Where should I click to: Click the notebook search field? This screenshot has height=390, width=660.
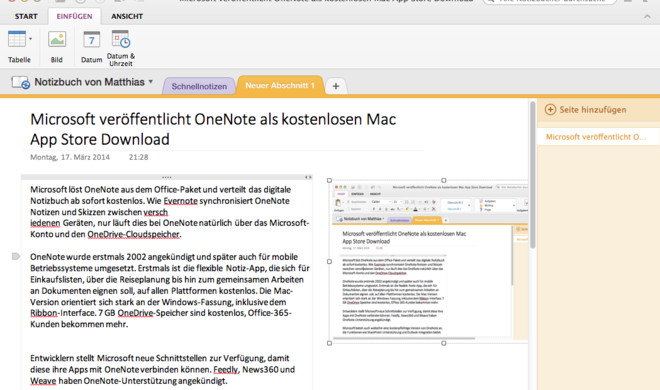point(549,1)
